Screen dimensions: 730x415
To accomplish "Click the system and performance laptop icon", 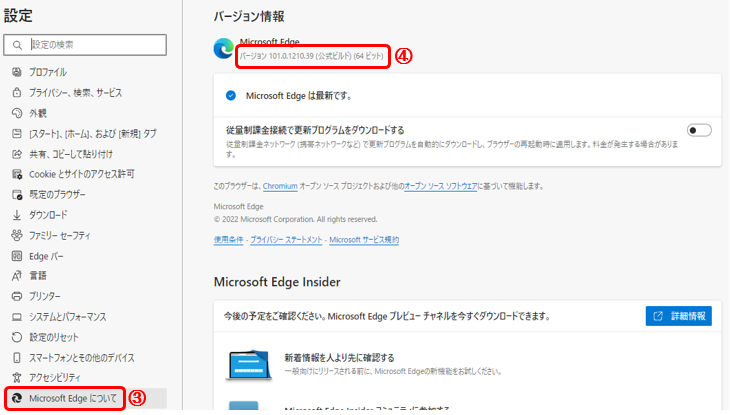I will click(x=17, y=317).
